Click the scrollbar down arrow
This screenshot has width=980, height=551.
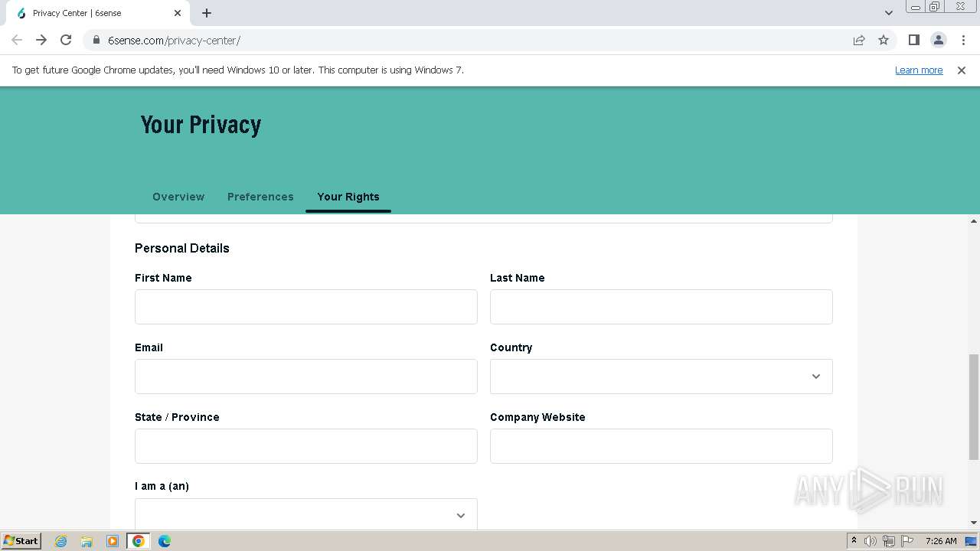(973, 523)
